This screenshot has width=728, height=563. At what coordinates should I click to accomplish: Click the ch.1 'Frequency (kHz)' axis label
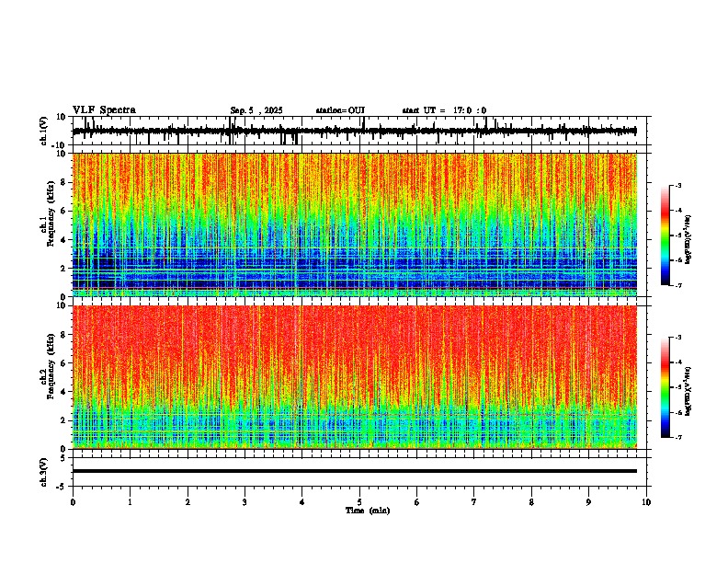51,213
